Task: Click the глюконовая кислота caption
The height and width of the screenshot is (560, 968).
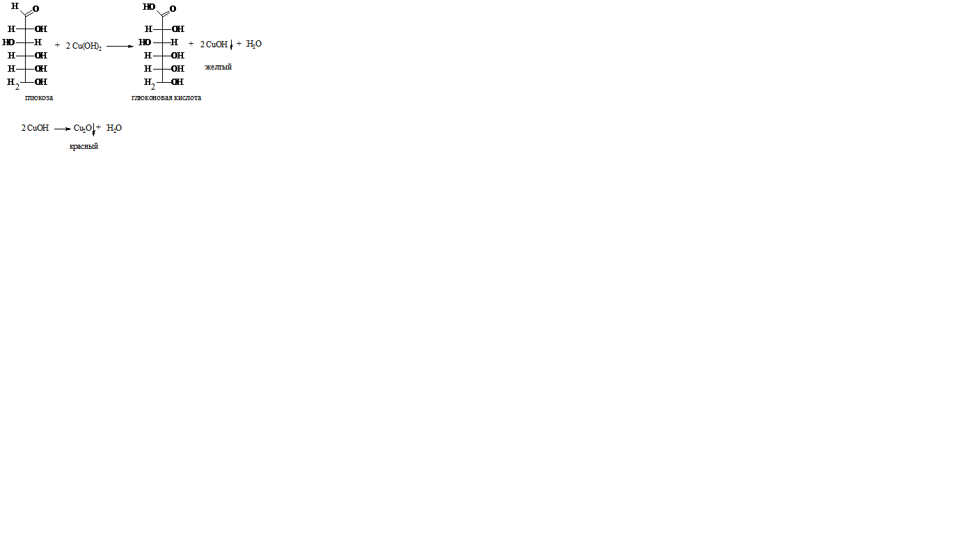Action: 166,98
